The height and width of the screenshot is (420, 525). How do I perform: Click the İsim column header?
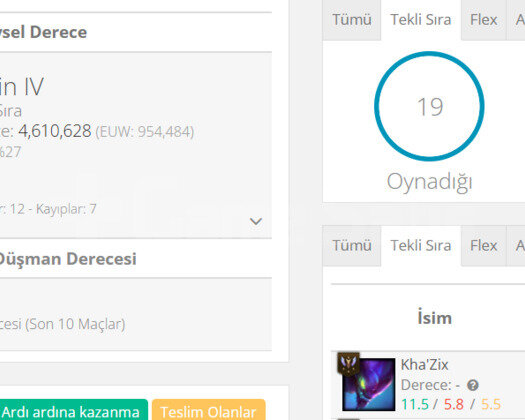coord(434,318)
